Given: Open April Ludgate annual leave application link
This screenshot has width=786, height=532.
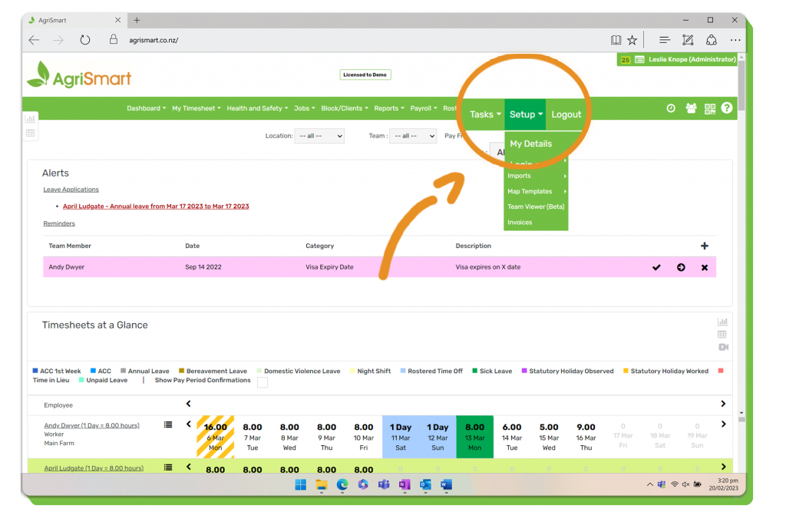Looking at the screenshot, I should pyautogui.click(x=156, y=207).
